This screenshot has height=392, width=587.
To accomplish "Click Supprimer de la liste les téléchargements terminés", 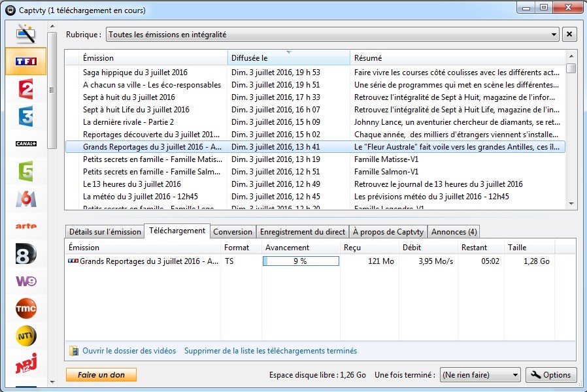I will pyautogui.click(x=271, y=351).
